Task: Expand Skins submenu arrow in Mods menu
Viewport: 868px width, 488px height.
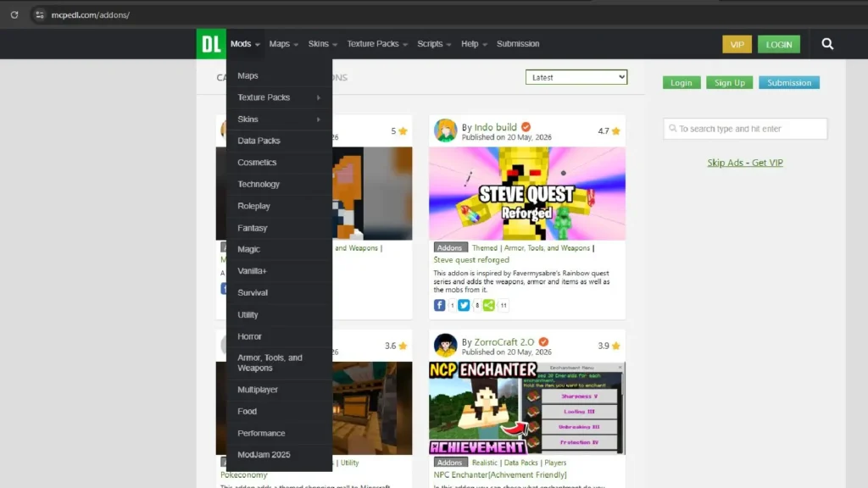Action: 319,119
